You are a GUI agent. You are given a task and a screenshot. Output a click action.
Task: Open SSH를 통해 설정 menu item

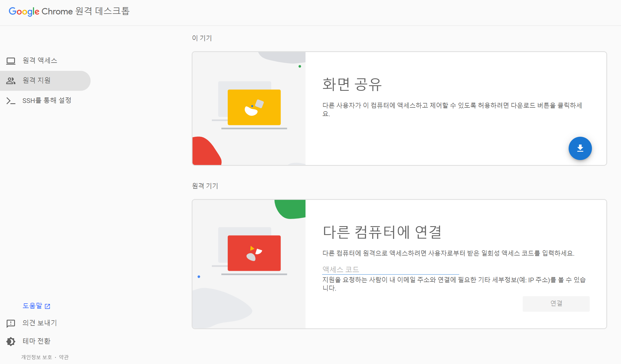point(47,100)
